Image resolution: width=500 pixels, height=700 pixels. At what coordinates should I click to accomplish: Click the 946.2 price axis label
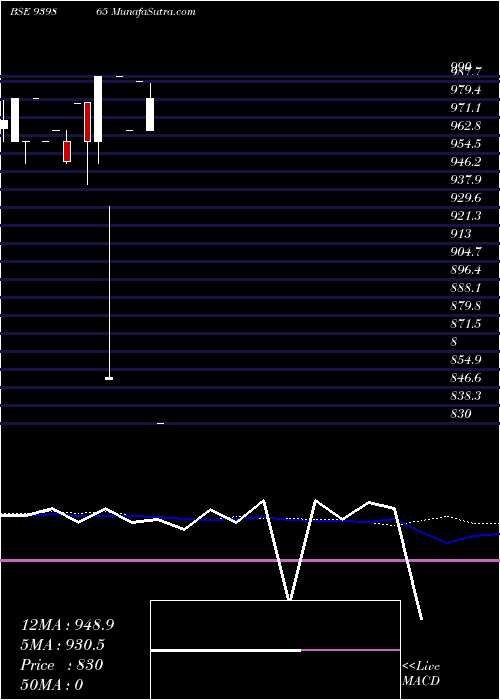(466, 162)
